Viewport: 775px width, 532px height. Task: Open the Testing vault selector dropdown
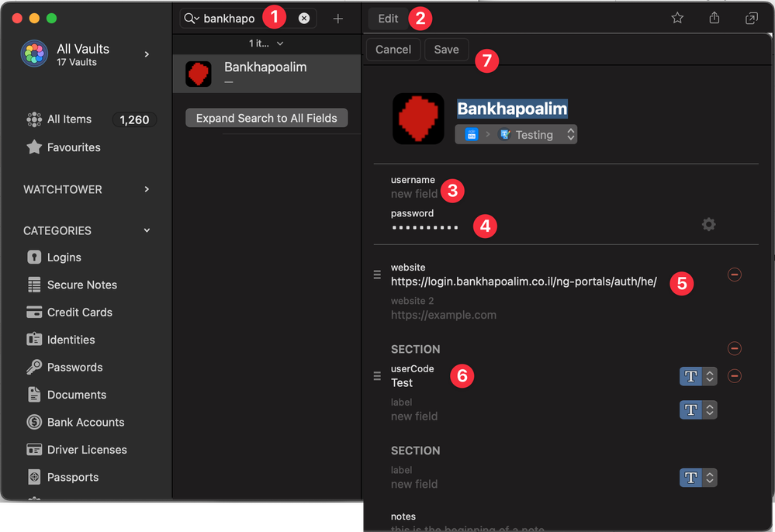coord(516,135)
